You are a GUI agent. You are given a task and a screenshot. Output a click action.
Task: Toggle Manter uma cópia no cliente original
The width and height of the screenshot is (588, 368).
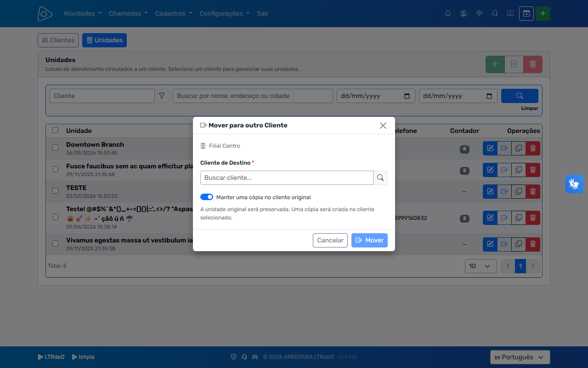pos(207,197)
